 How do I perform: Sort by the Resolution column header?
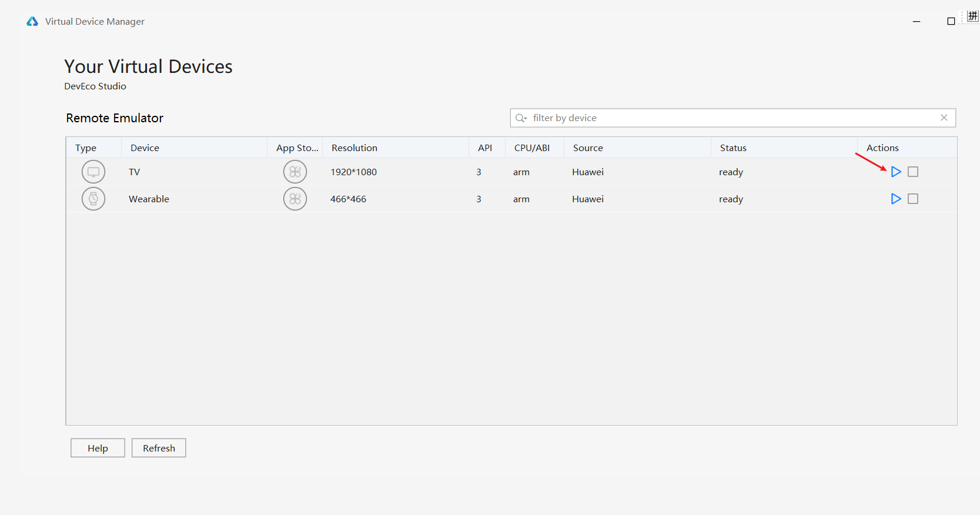(x=354, y=148)
